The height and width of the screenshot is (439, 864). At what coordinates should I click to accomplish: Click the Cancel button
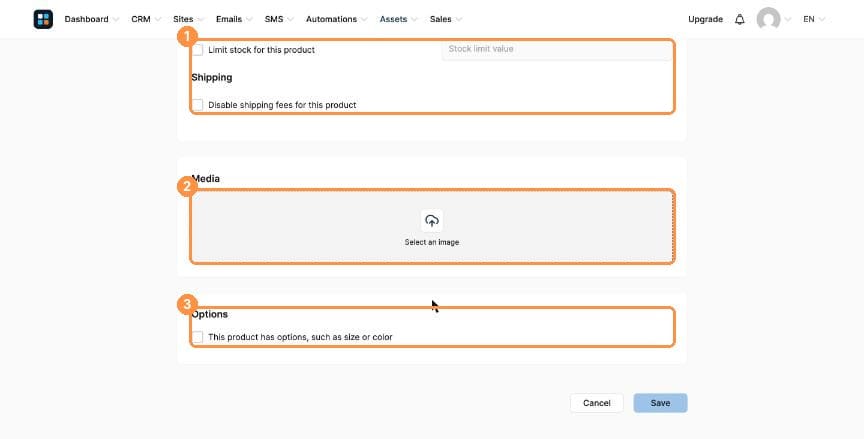coord(597,403)
